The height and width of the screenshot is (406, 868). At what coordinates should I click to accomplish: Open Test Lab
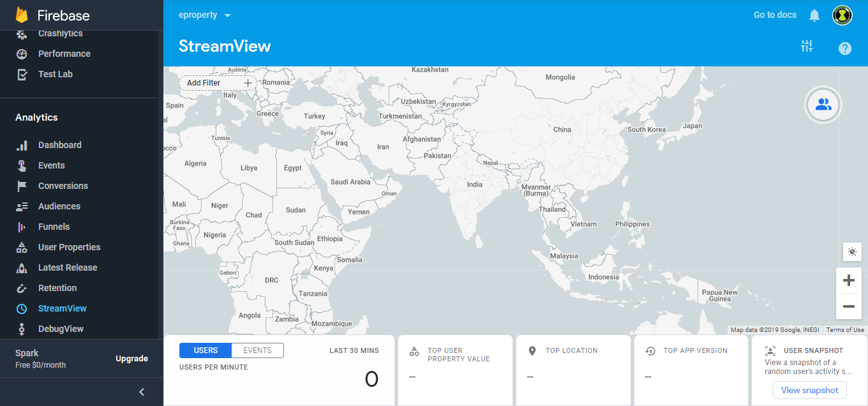pyautogui.click(x=54, y=73)
